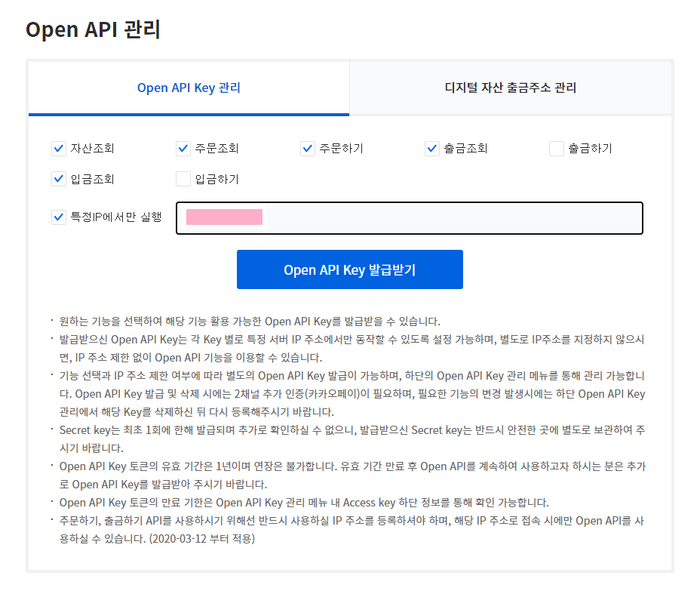Click the Open API 관리 page heading
The width and height of the screenshot is (700, 591).
tap(93, 29)
